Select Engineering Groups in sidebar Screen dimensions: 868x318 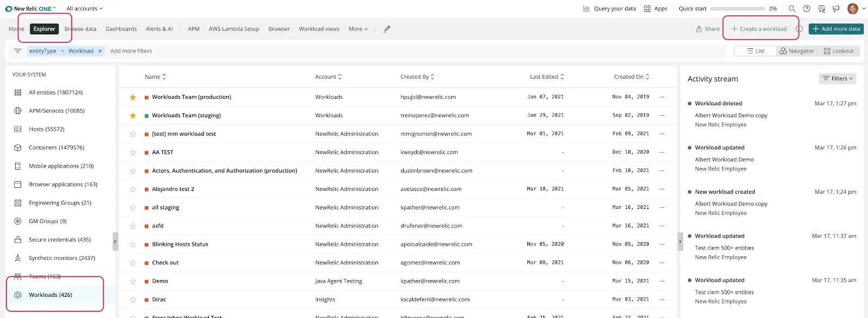pyautogui.click(x=60, y=203)
